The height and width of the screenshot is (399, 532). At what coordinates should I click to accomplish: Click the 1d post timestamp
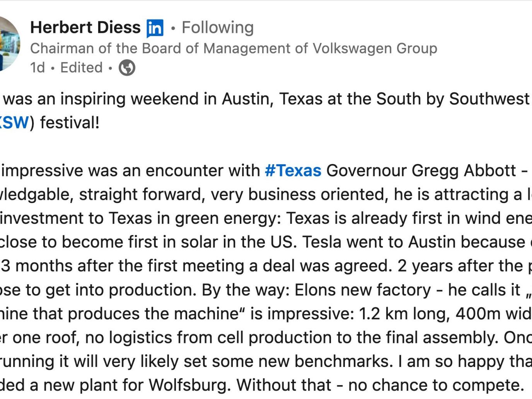pos(38,68)
